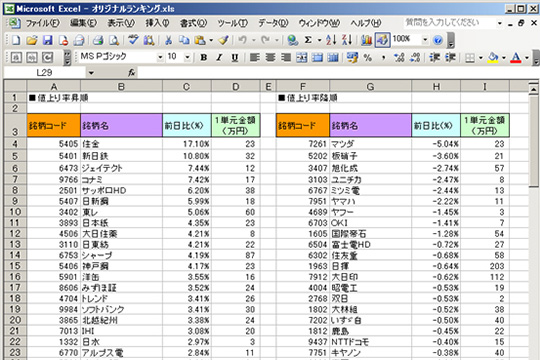540x360 pixels.
Task: Undo the last action
Action: pos(242,40)
